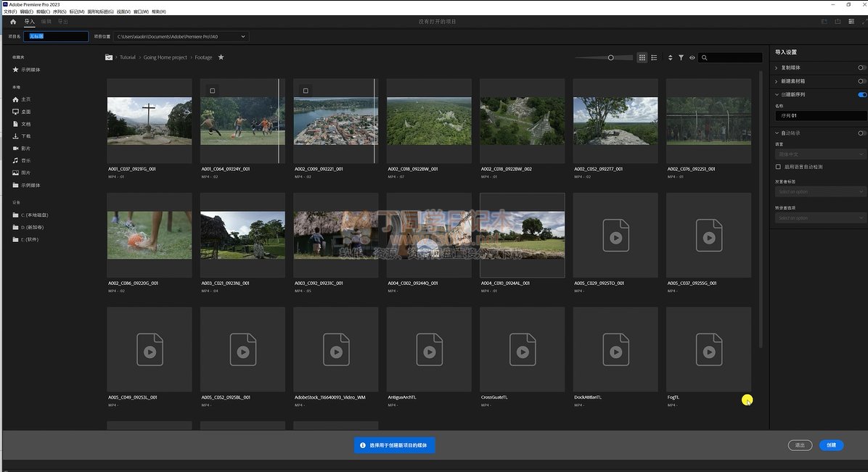Select the A001_C037_0921FG_001 clip thumbnail

(x=150, y=120)
